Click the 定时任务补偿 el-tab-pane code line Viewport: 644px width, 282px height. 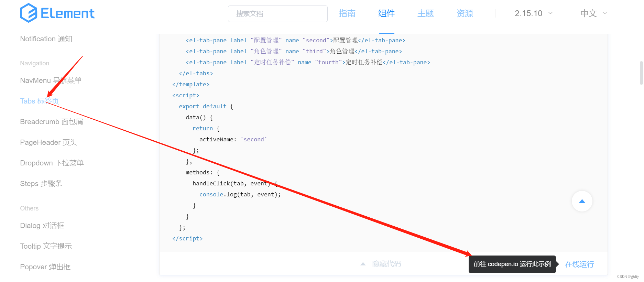click(308, 62)
